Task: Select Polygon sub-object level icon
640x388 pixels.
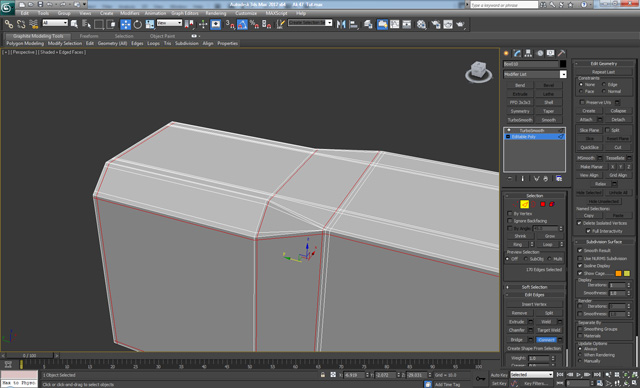Action: 543,204
